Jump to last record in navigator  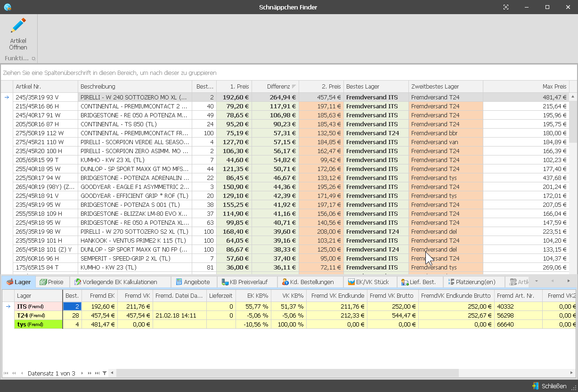pos(97,373)
